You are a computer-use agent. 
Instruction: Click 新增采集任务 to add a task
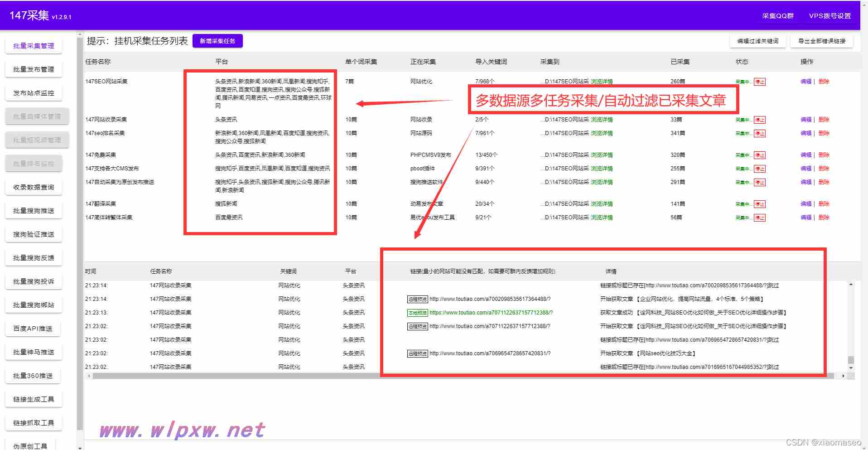click(217, 41)
